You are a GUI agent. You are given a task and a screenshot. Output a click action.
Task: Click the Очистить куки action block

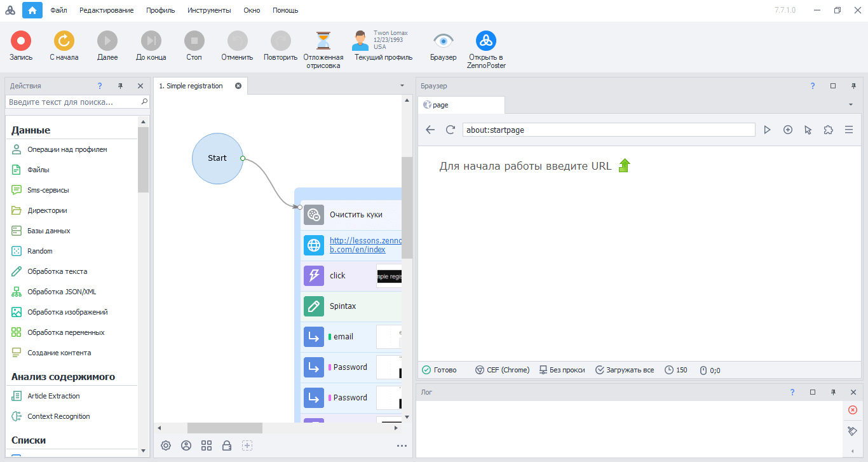click(355, 215)
